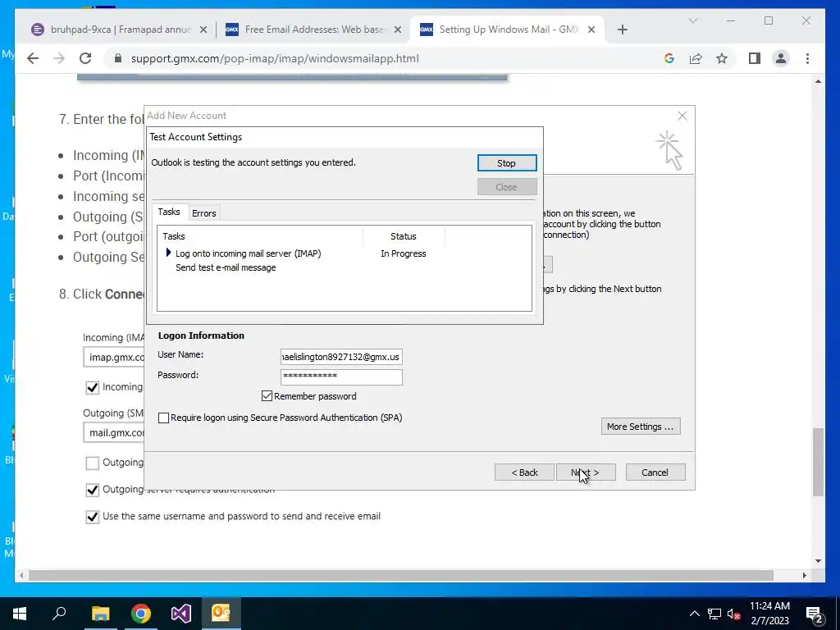Switch to Free Email Addresses tab

(x=313, y=30)
